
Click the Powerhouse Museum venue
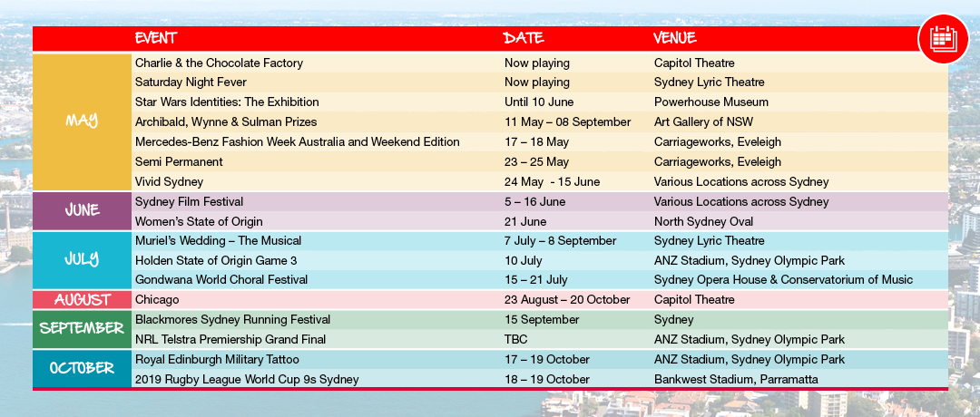pos(711,102)
